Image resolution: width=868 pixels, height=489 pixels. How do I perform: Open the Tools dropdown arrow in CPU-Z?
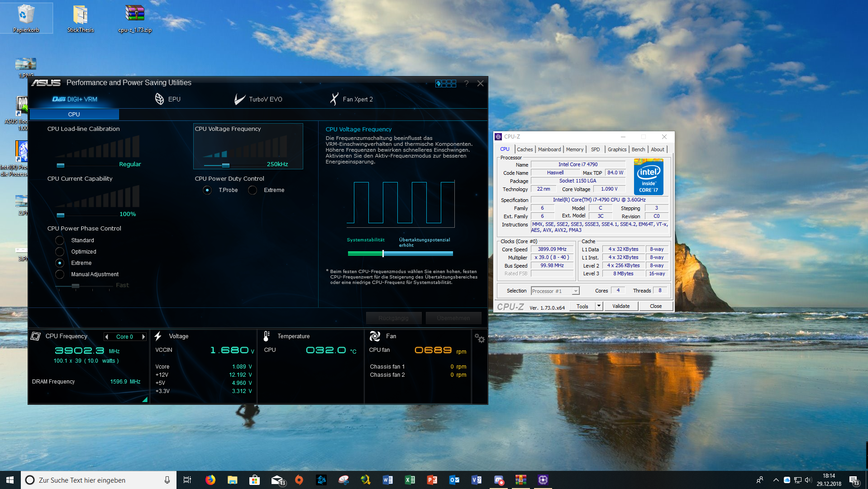tap(599, 307)
